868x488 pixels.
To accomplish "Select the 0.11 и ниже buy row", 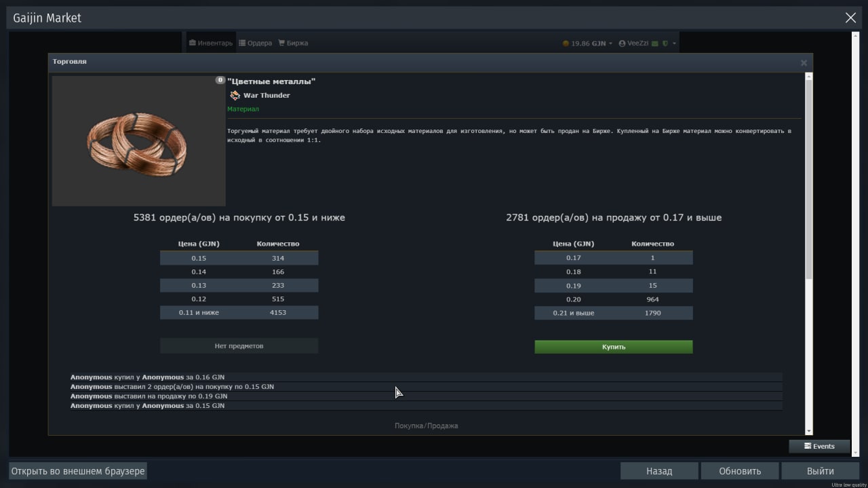I will click(x=239, y=312).
